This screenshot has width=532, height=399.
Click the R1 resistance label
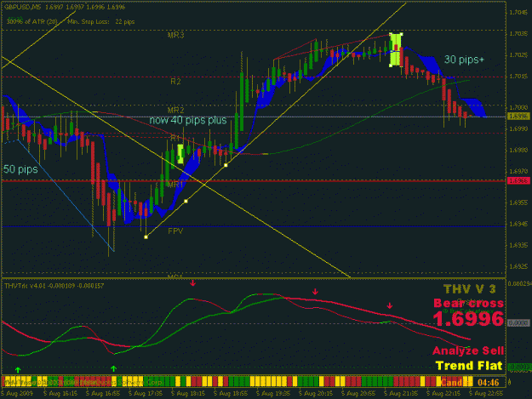click(174, 137)
